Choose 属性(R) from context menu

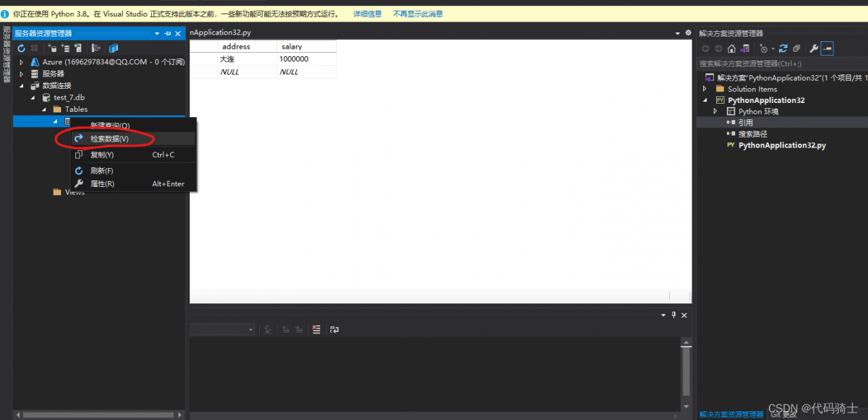pos(134,184)
